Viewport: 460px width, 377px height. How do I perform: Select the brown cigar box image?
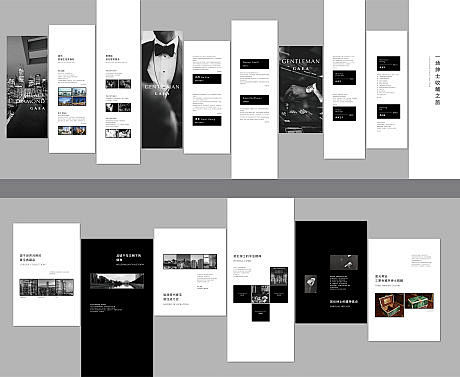pyautogui.click(x=389, y=305)
